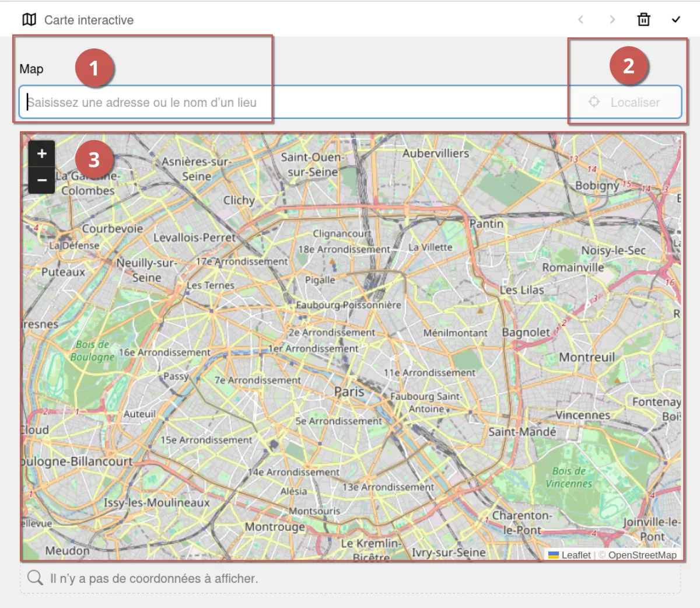Zoom out the map with minus button
Image resolution: width=700 pixels, height=608 pixels.
(41, 180)
